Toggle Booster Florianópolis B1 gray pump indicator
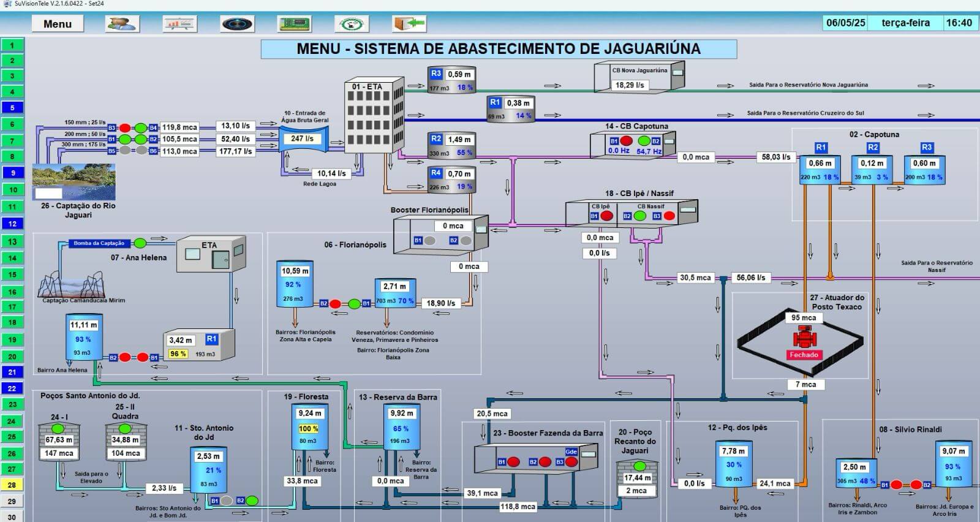The width and height of the screenshot is (980, 522). click(431, 241)
